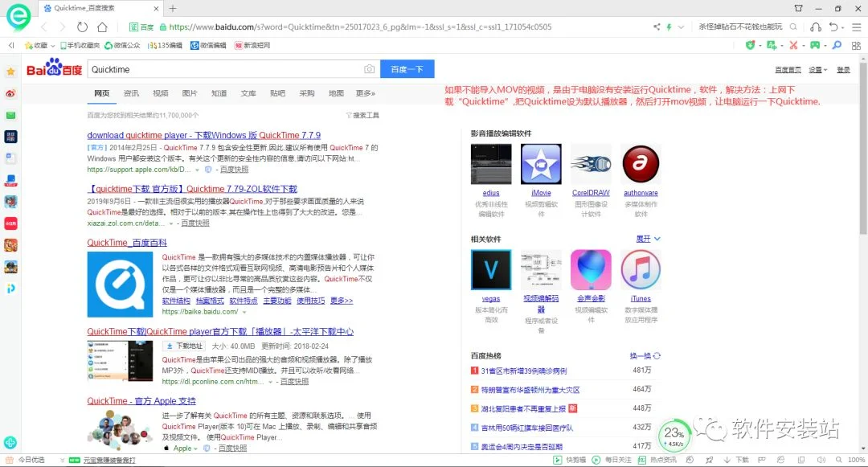Collapse the sidebar with the arrow icon
868x467 pixels.
click(11, 45)
